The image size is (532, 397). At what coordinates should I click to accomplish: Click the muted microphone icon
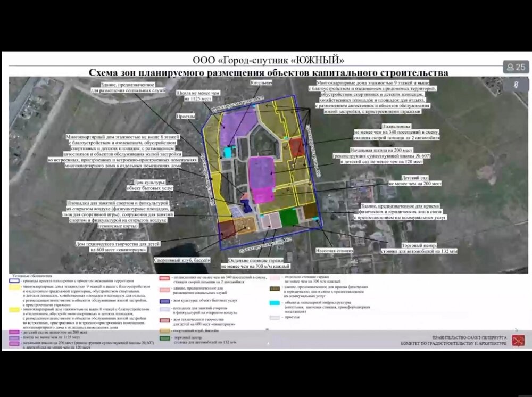(516, 84)
